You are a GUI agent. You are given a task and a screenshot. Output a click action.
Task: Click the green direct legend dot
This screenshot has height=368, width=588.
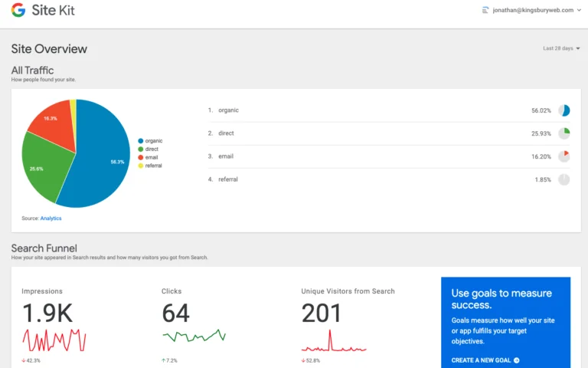pos(141,149)
